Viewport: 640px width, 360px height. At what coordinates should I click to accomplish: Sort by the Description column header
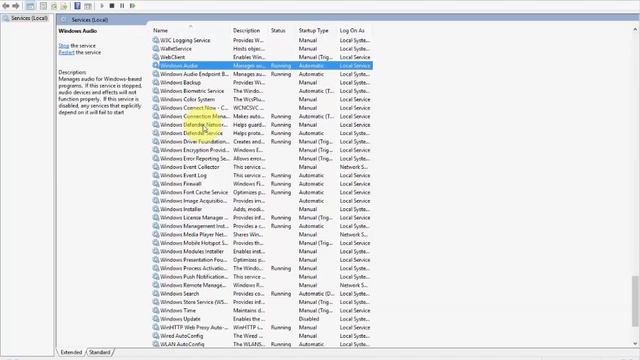(249, 31)
